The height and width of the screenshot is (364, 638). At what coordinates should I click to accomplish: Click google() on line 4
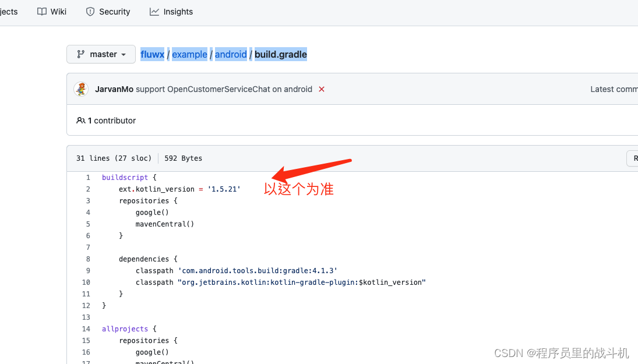pos(152,213)
